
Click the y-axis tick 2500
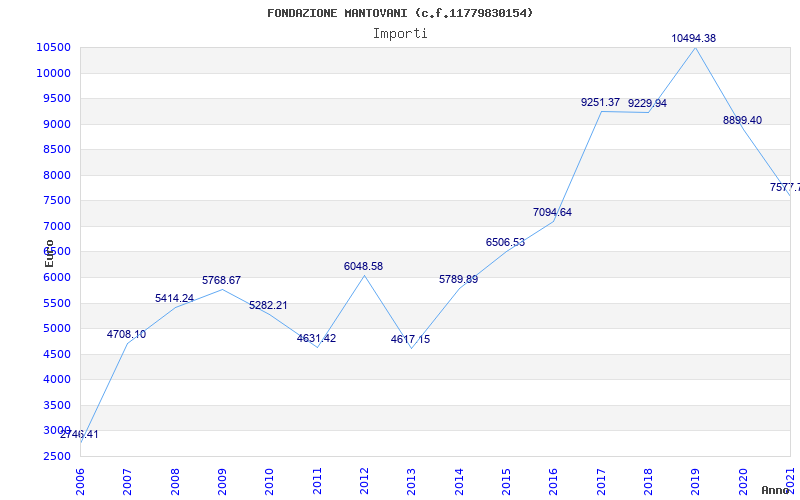point(56,456)
